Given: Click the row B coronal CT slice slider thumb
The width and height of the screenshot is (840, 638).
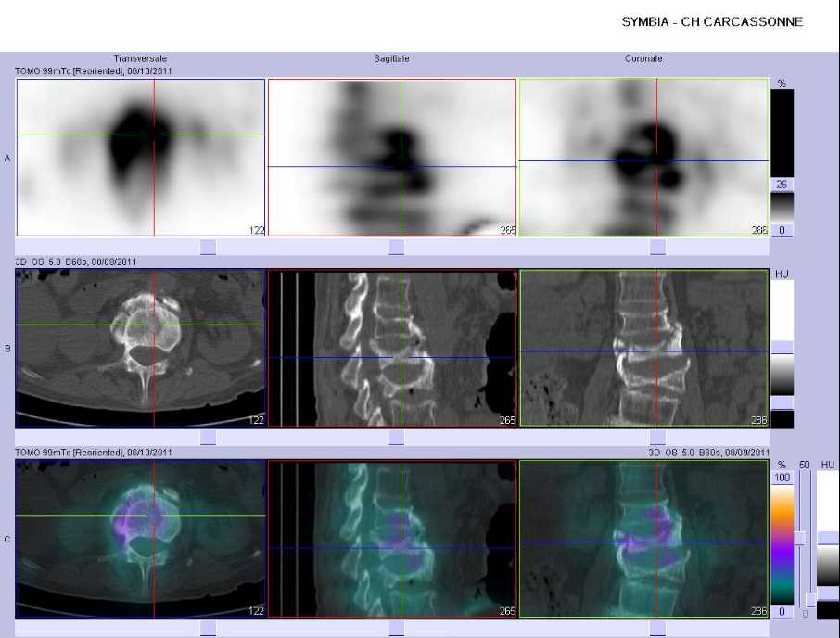Looking at the screenshot, I should [657, 437].
